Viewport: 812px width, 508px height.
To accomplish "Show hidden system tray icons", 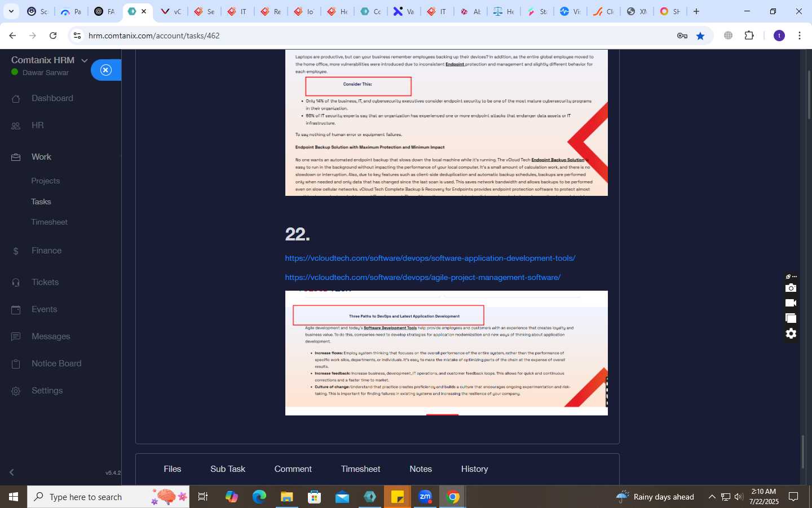I will click(x=712, y=497).
